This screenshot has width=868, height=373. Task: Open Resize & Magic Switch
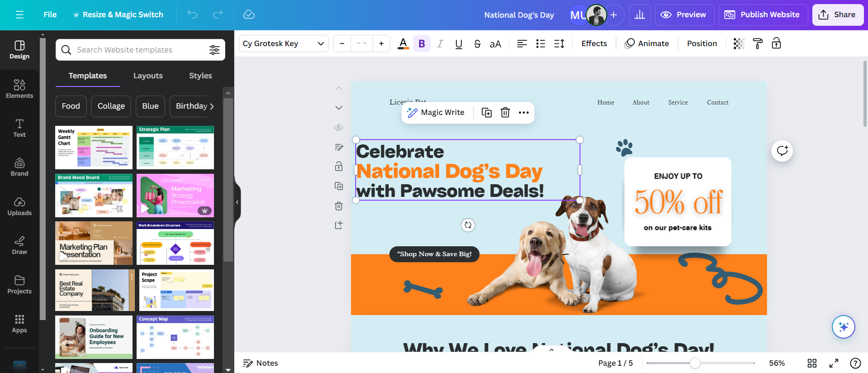[x=118, y=14]
